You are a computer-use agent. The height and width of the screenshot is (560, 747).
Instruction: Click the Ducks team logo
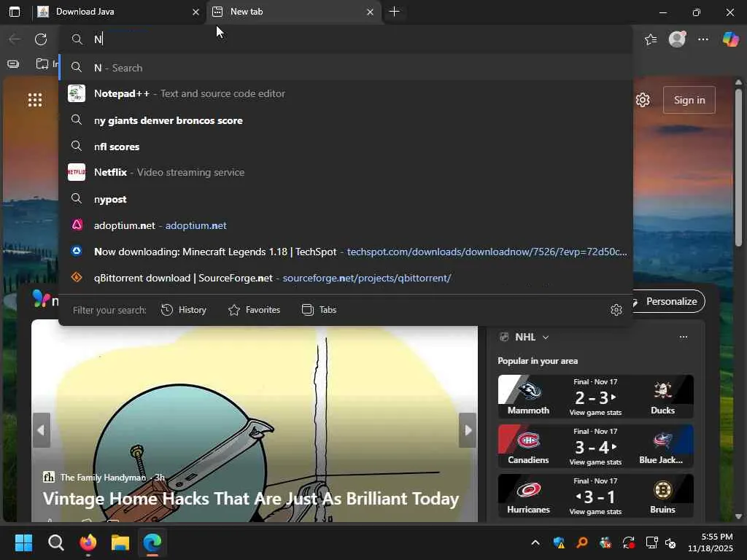[x=662, y=391]
